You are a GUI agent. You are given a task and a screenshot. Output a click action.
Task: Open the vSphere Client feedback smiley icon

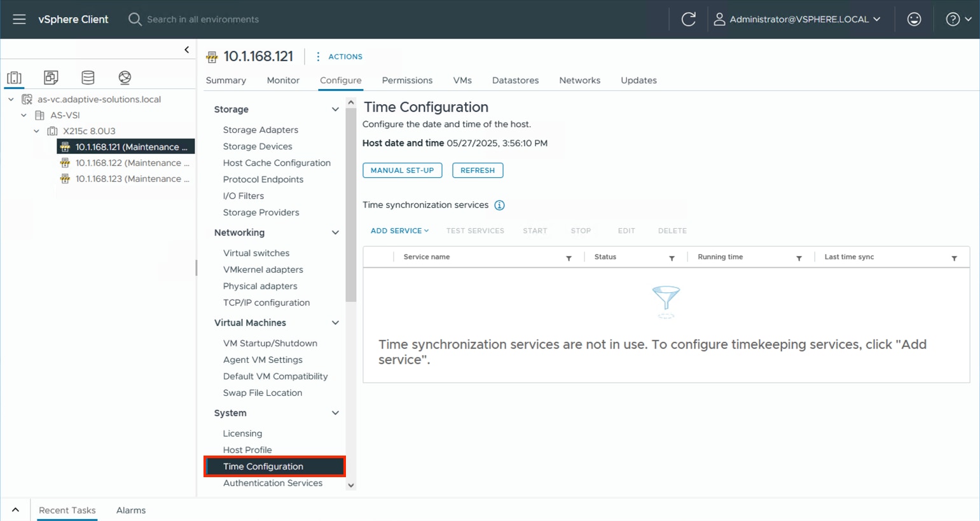[x=914, y=19]
